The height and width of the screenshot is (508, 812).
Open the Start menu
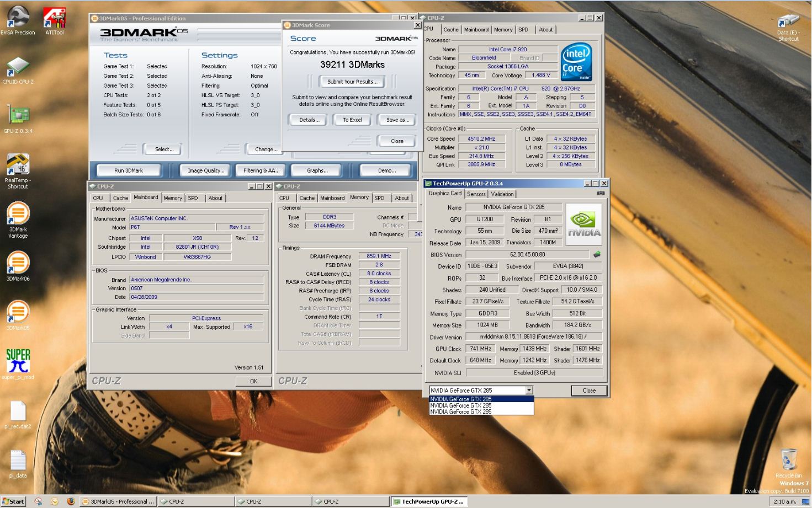click(x=13, y=501)
